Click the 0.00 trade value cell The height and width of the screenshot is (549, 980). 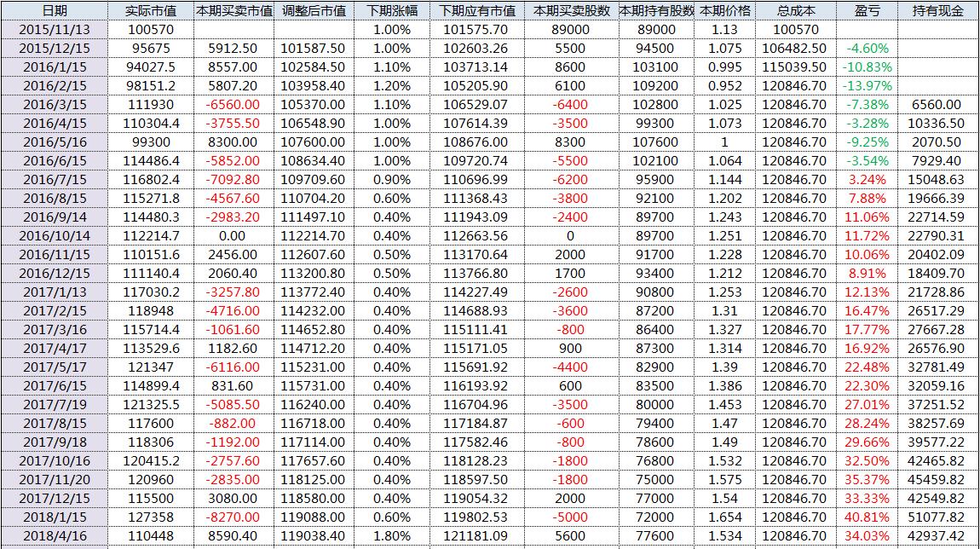coord(233,236)
